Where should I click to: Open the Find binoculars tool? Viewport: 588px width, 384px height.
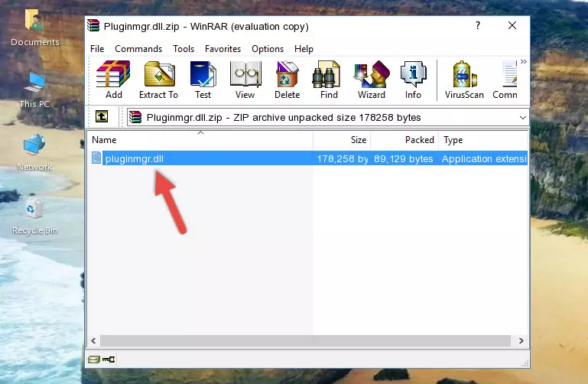pyautogui.click(x=329, y=80)
